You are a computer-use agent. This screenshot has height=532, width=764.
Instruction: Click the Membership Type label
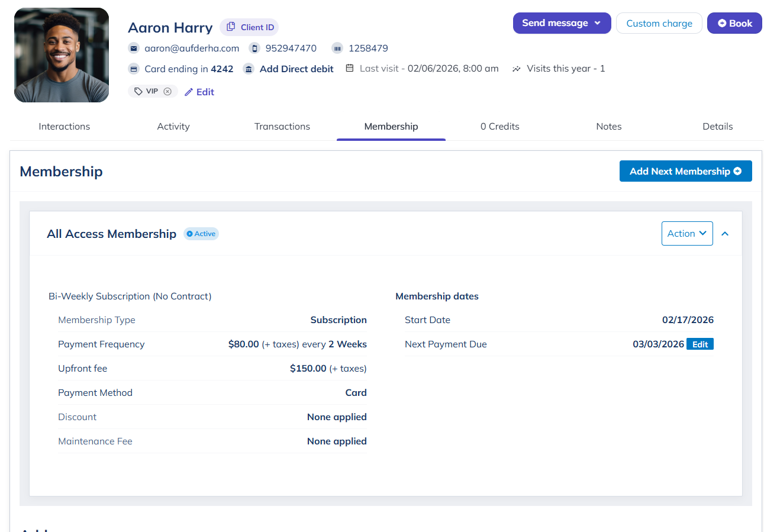tap(96, 320)
